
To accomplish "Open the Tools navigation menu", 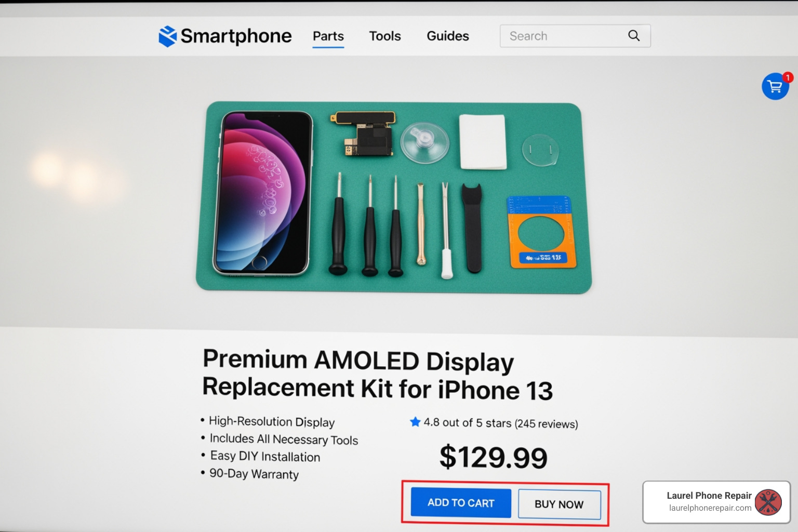I will click(384, 36).
